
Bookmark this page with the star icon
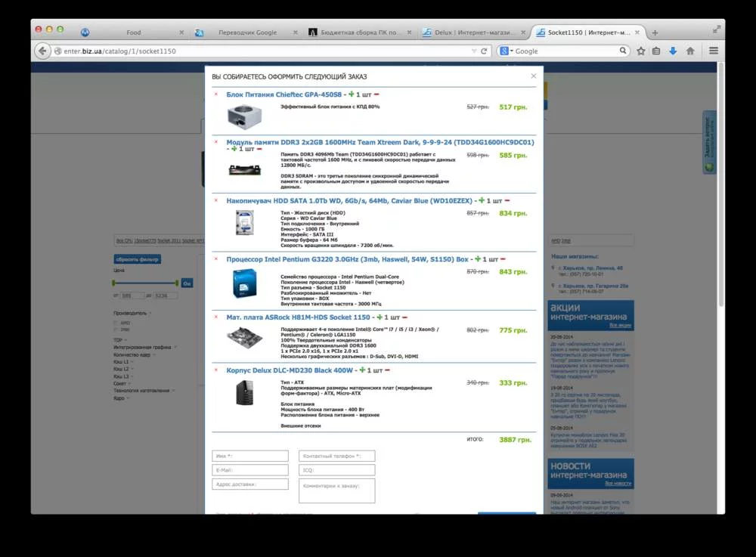coord(641,51)
